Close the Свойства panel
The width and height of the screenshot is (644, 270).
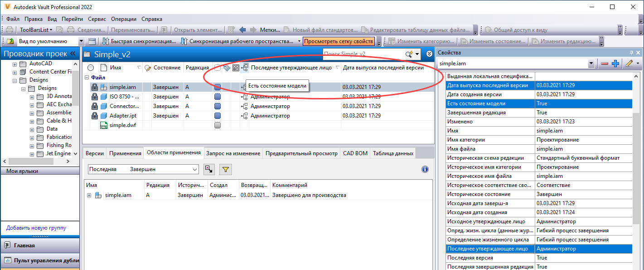638,53
